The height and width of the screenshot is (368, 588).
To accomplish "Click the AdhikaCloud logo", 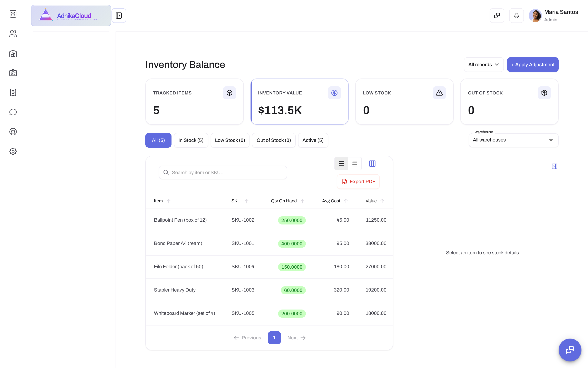I will (x=71, y=16).
